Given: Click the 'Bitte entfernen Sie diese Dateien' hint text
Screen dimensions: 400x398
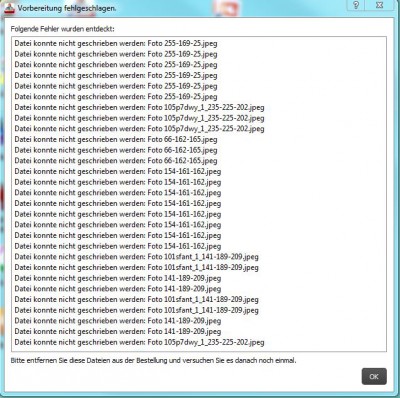Looking at the screenshot, I should coord(153,361).
